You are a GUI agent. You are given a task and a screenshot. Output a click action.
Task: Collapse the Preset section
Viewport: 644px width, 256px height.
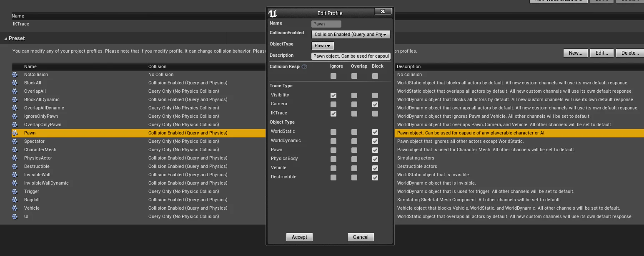click(6, 38)
